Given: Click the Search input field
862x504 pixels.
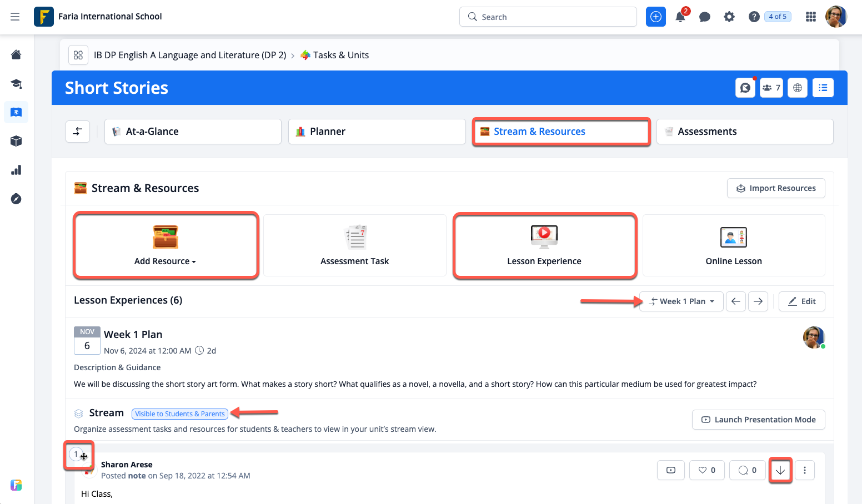Looking at the screenshot, I should [x=548, y=17].
